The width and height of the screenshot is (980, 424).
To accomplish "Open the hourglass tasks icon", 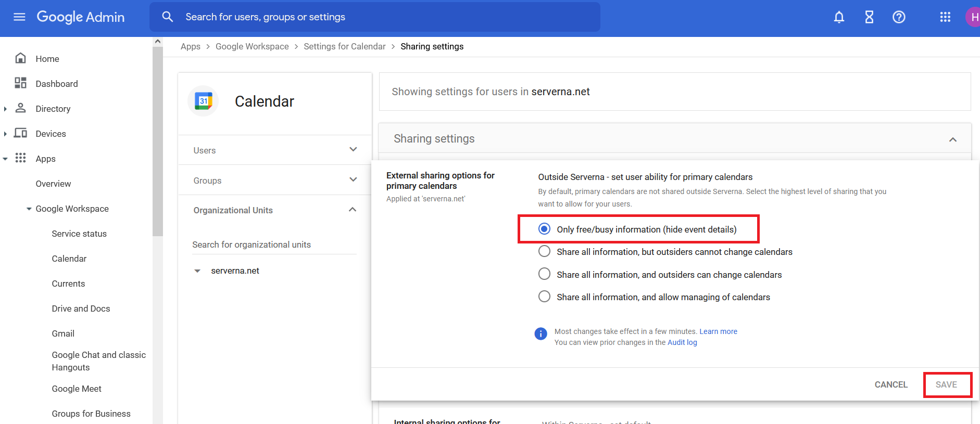I will [869, 17].
